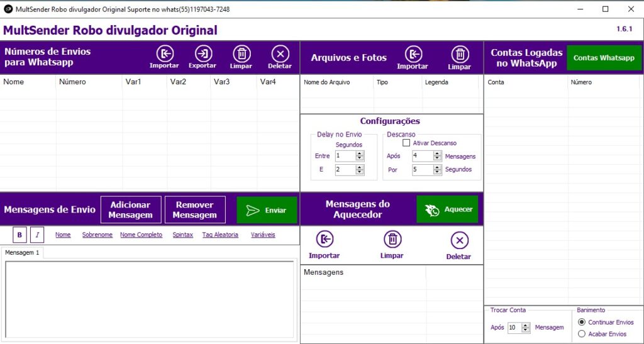Click the Var4 column header

278,82
